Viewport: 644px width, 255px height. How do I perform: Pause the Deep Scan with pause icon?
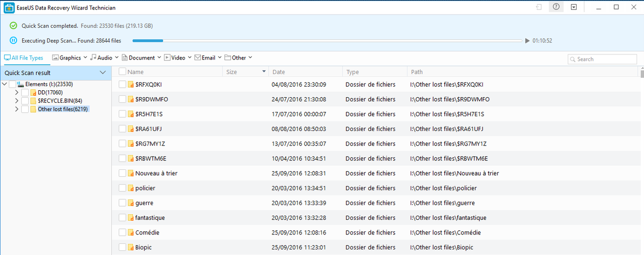point(13,40)
